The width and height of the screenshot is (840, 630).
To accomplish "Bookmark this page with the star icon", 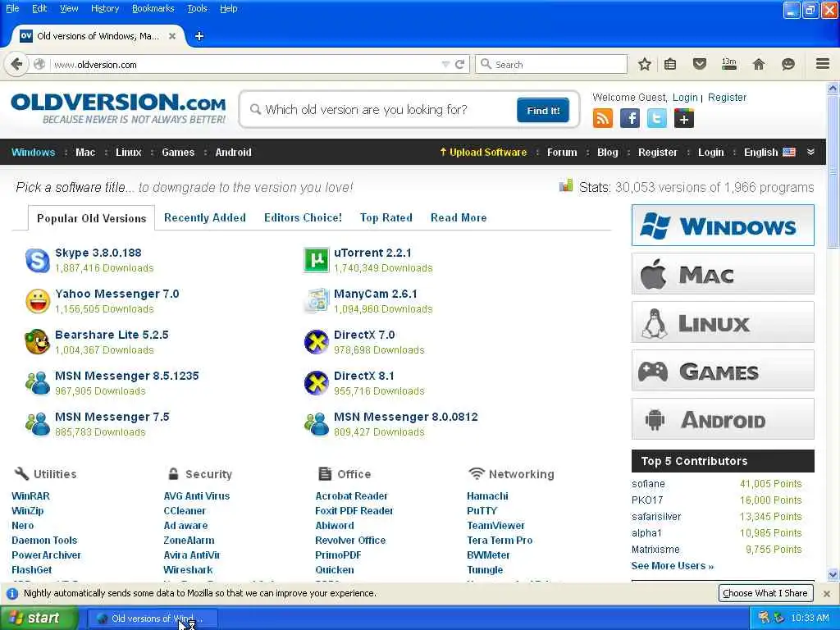I will coord(645,64).
